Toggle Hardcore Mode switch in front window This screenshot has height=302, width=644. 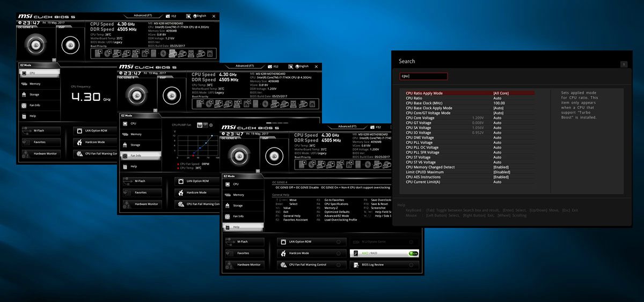(x=338, y=253)
